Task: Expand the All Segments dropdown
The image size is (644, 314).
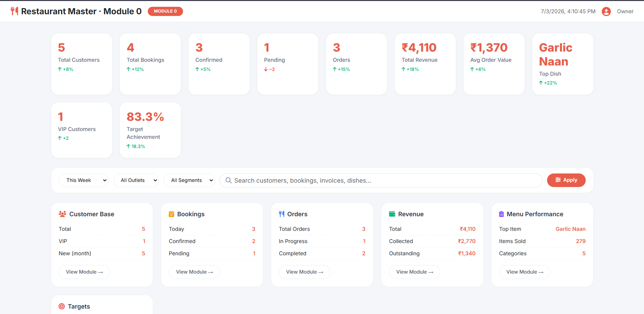Action: coord(189,180)
